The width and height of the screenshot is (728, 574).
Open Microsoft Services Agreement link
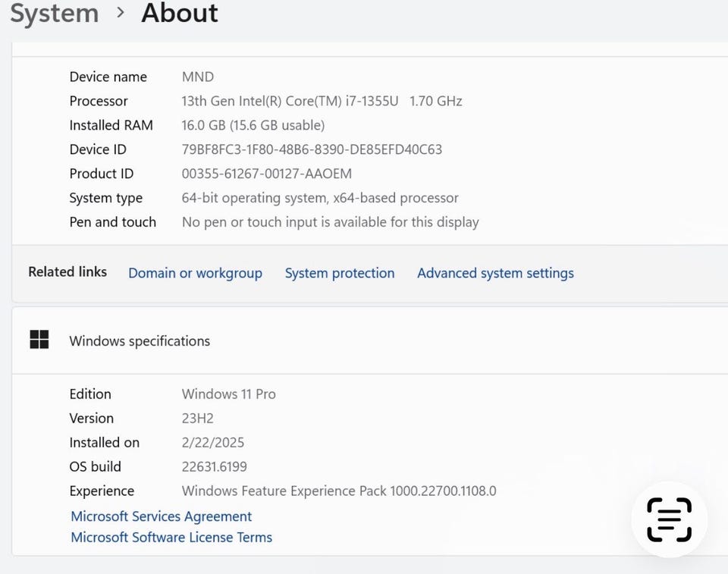161,516
